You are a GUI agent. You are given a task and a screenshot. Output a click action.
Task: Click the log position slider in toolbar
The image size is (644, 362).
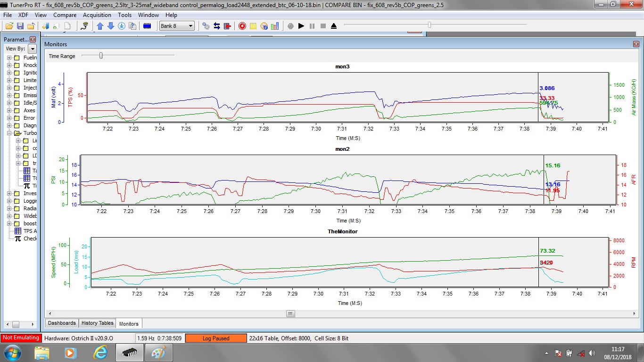coord(429,25)
